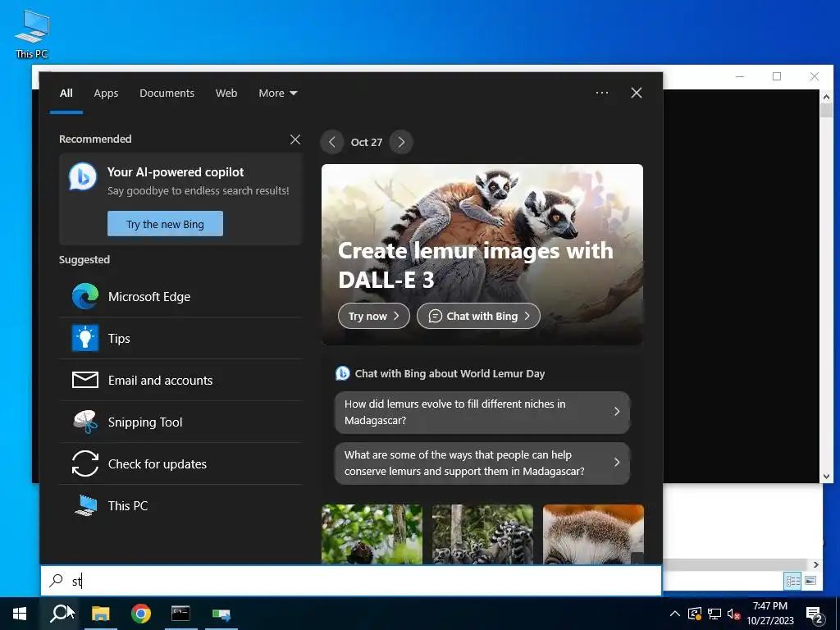
Task: Dismiss the Recommended section
Action: coord(295,139)
